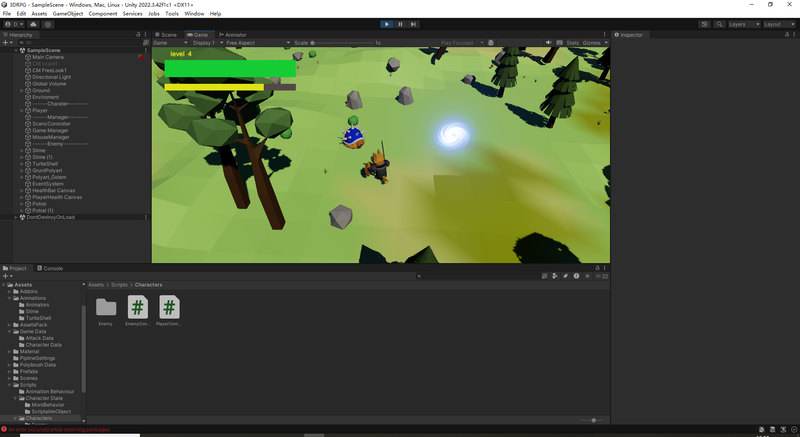Click the search-by-label tag icon in Project
800x437 pixels.
point(565,276)
